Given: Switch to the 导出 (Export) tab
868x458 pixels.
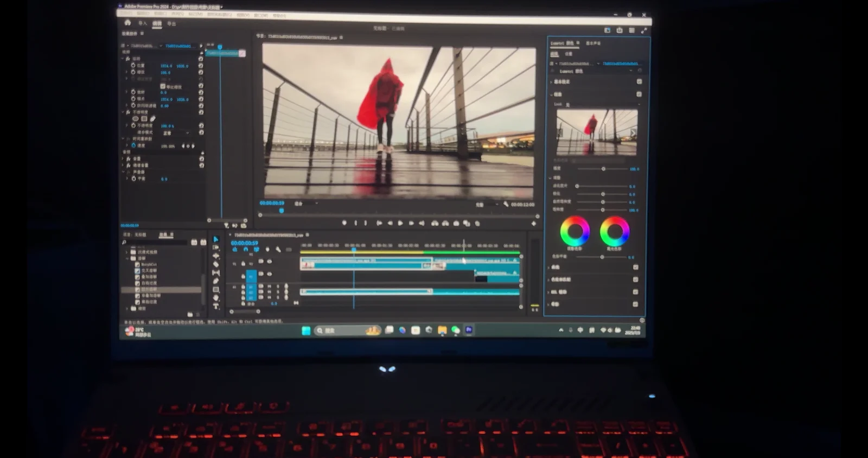Looking at the screenshot, I should [171, 24].
